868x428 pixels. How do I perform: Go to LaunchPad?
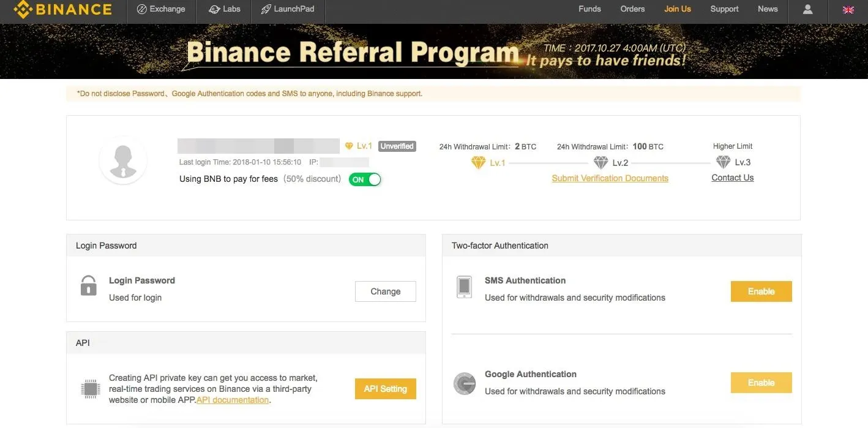coord(288,9)
